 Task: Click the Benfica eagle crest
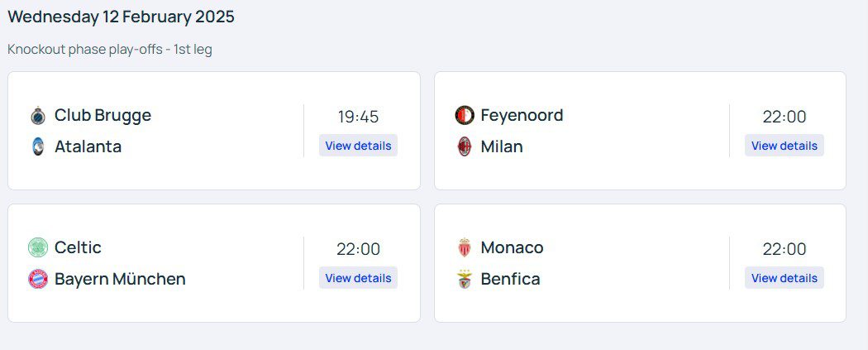point(465,279)
